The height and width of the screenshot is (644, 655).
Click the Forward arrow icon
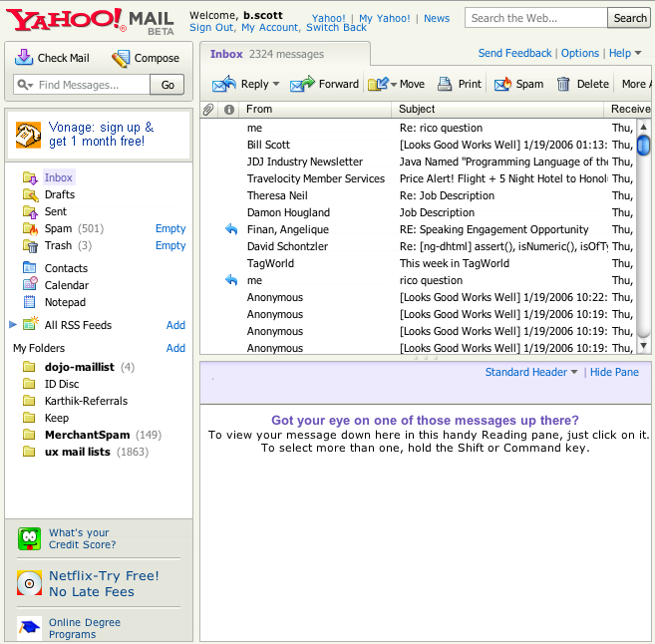pyautogui.click(x=302, y=85)
